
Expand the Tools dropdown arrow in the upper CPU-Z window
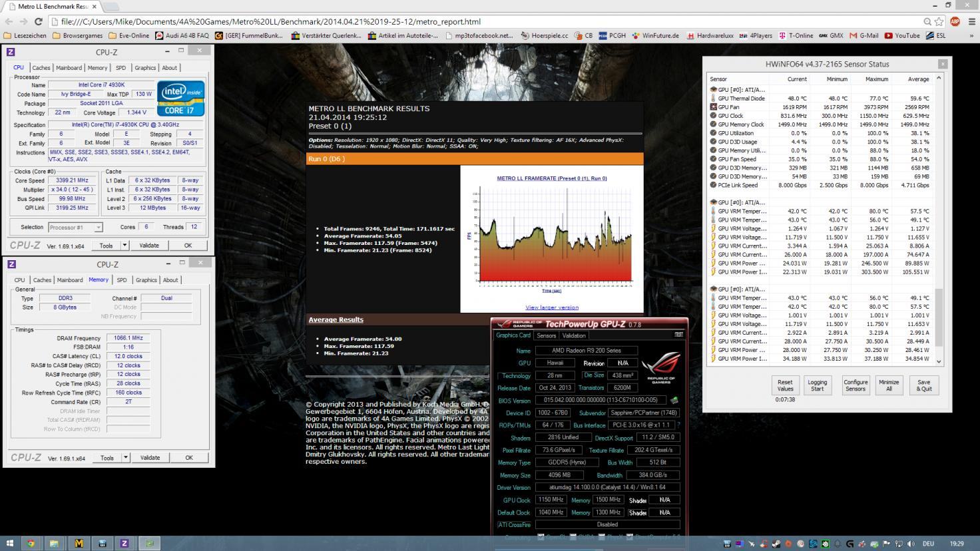(125, 245)
